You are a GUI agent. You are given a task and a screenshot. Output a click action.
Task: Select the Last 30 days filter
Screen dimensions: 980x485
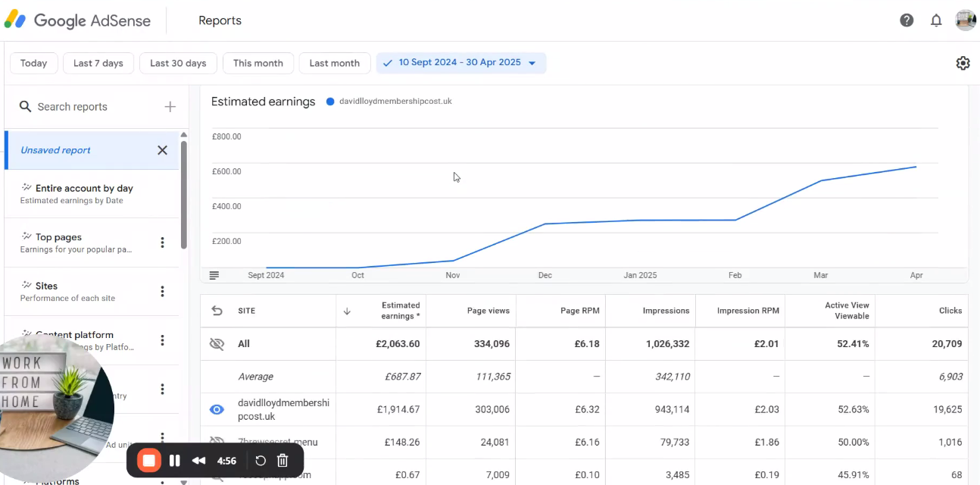(x=178, y=63)
